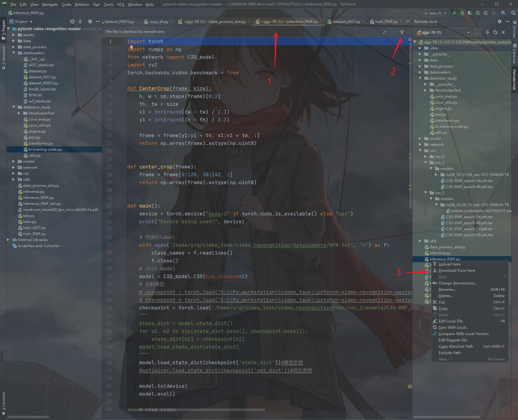
Task: Collapse all in Remote Host toolbar
Action: tap(488, 32)
